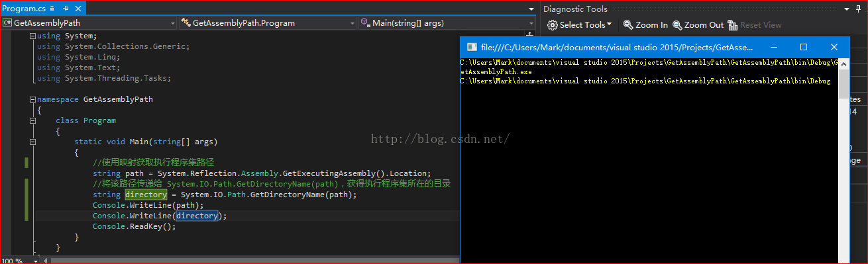Open the Select Tools dropdown in Diagnostic Tools
Image resolution: width=868 pixels, height=264 pixels.
[x=580, y=24]
